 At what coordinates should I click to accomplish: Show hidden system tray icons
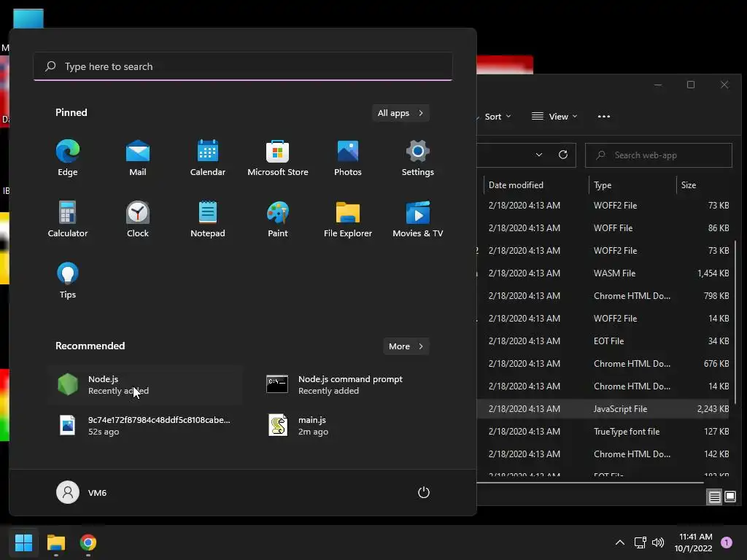620,542
